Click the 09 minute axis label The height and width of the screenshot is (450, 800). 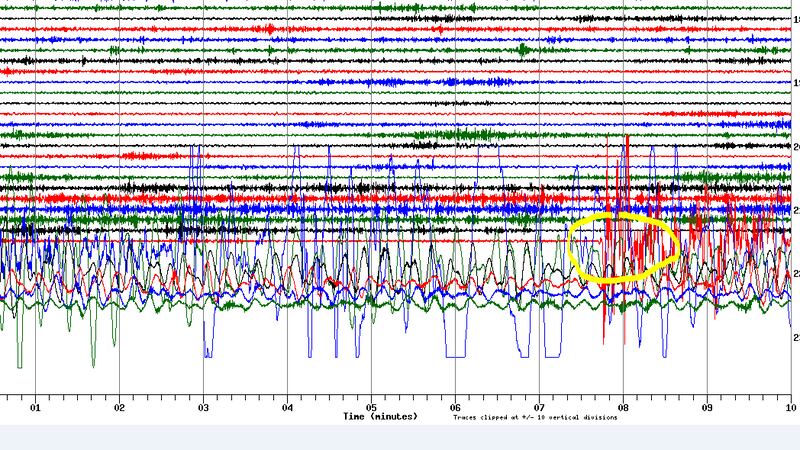pyautogui.click(x=707, y=407)
